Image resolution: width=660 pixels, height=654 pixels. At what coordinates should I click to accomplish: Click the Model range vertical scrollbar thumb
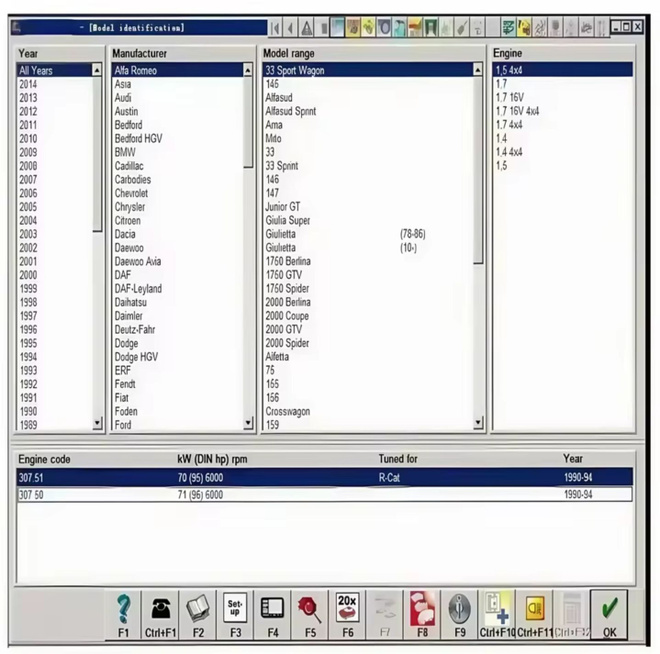(478, 170)
